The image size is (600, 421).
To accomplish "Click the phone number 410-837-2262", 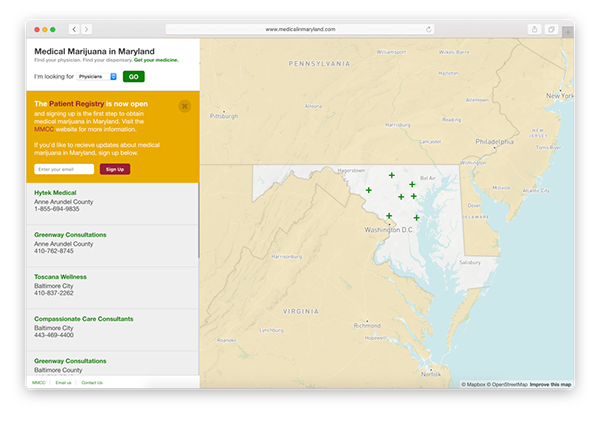I will click(x=54, y=293).
